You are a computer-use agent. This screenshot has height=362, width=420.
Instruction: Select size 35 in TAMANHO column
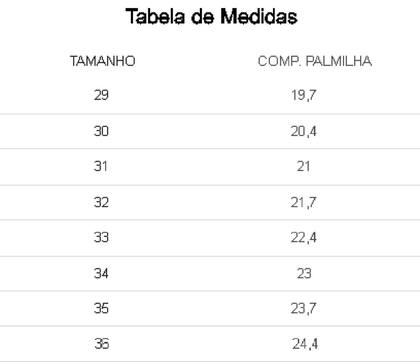tap(101, 308)
